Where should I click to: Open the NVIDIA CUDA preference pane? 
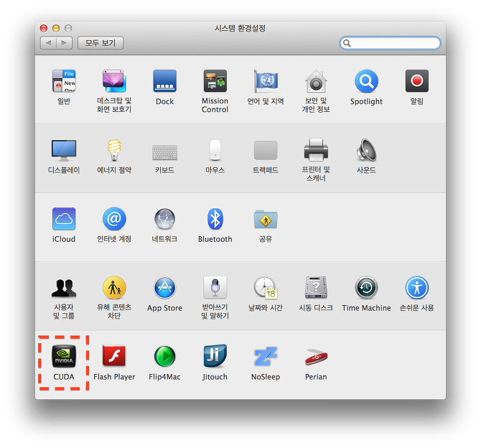pyautogui.click(x=64, y=356)
